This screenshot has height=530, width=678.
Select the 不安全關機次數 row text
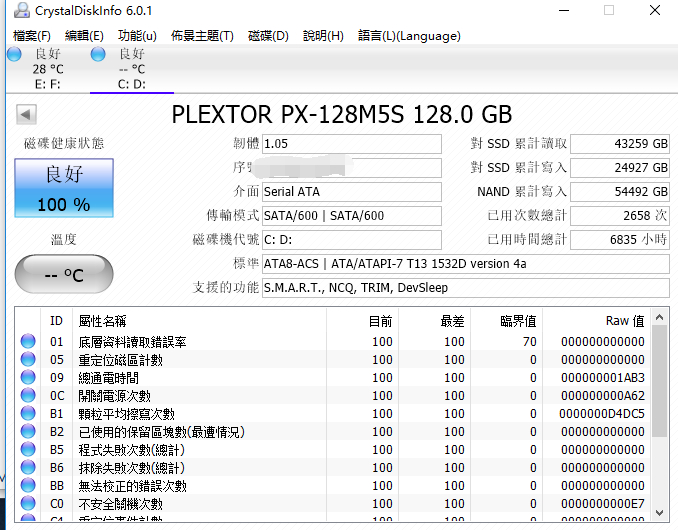click(x=121, y=504)
